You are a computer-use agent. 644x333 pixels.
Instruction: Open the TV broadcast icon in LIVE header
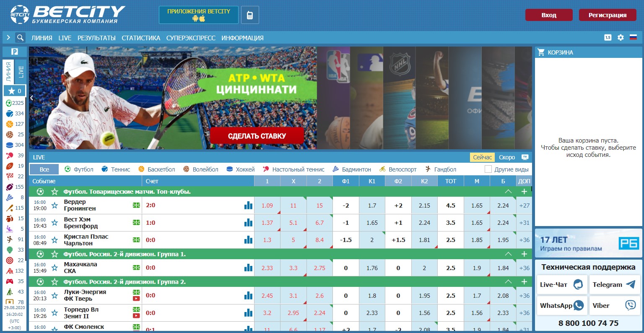(525, 157)
